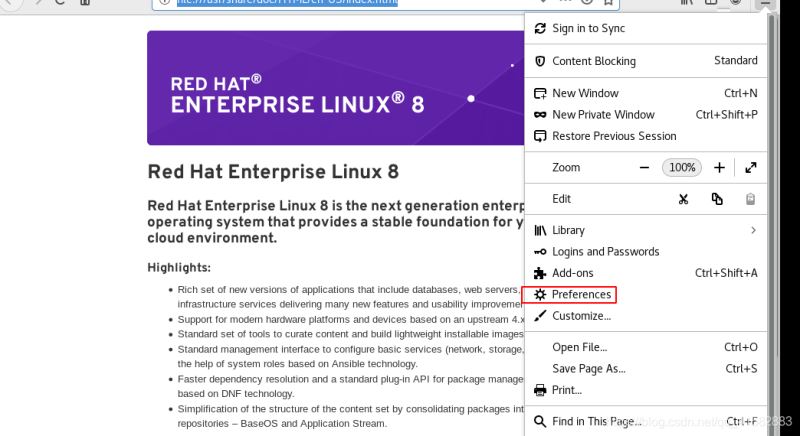800x436 pixels.
Task: Reset zoom using the 100% button
Action: click(x=682, y=168)
